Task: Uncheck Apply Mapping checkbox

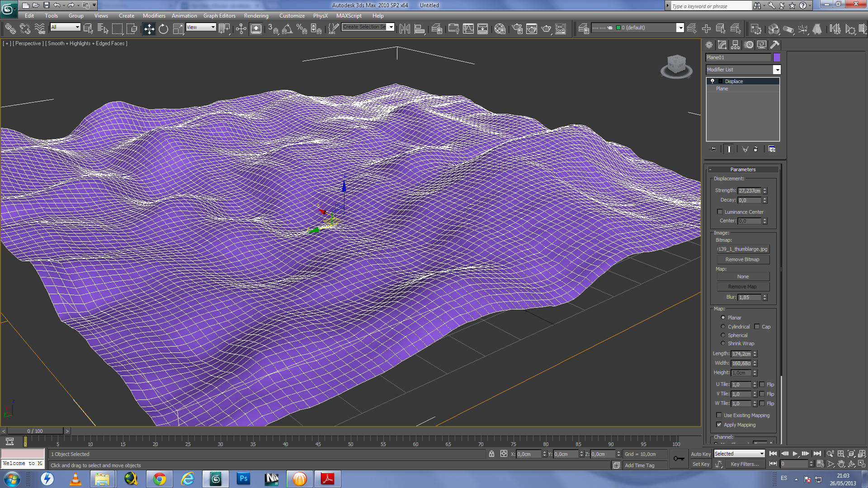Action: pyautogui.click(x=719, y=425)
